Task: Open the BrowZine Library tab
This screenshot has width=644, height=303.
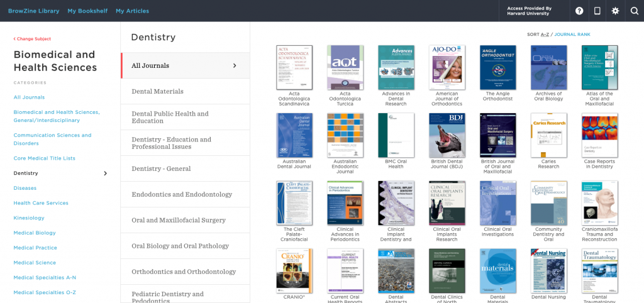Action: pyautogui.click(x=34, y=11)
